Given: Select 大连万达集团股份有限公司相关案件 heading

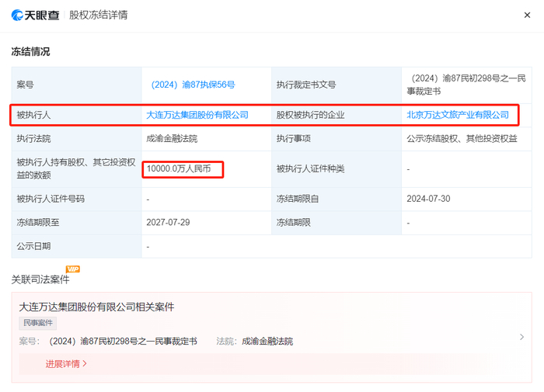Looking at the screenshot, I should [96, 307].
